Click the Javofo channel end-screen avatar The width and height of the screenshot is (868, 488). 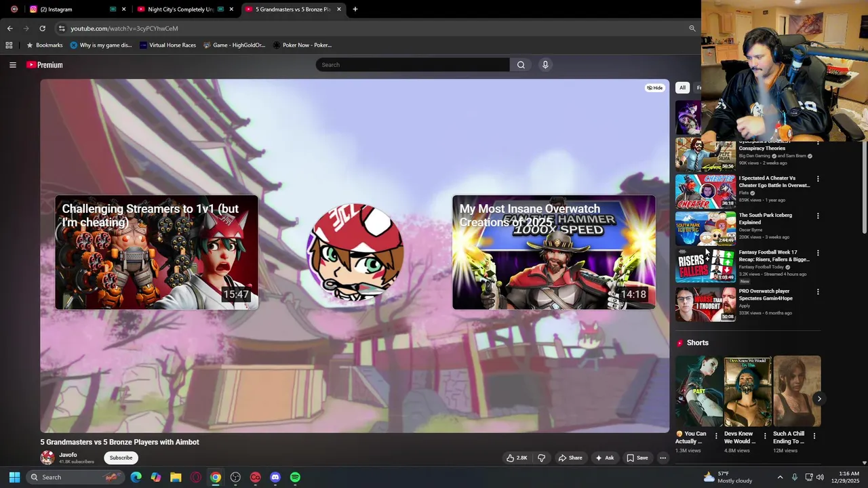tap(355, 252)
